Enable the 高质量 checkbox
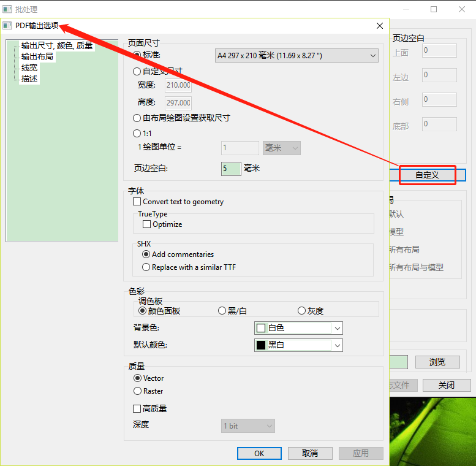Viewport: 476px width, 466px height. pyautogui.click(x=137, y=409)
